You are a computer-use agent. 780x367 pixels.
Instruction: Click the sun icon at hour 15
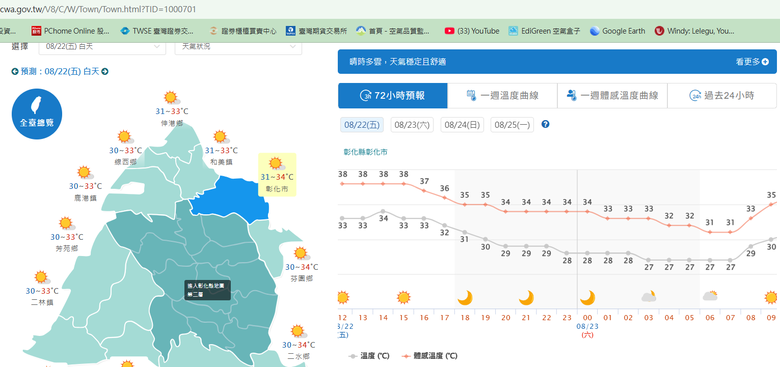[x=403, y=298]
